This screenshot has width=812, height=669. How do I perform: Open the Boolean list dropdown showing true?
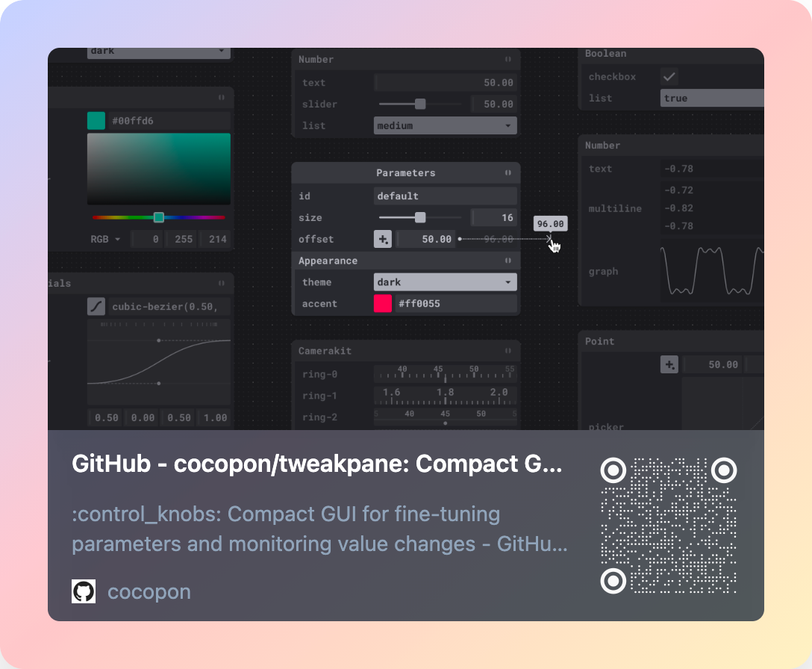coord(712,98)
